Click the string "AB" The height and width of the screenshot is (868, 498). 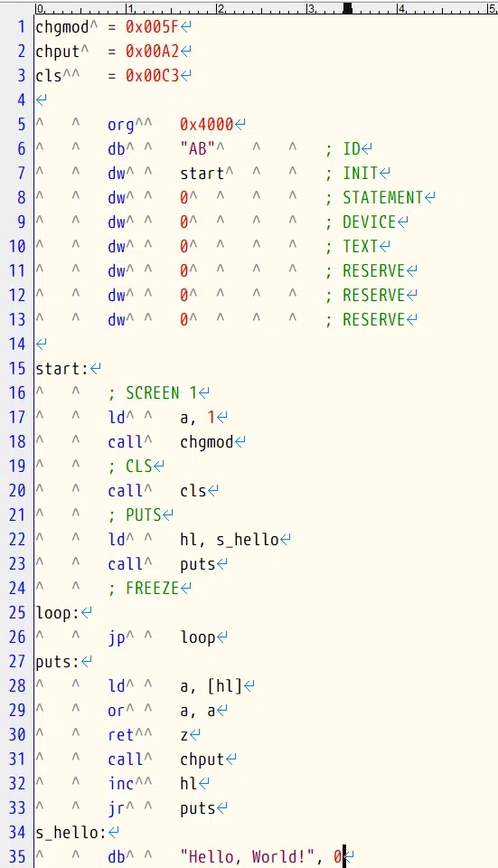pyautogui.click(x=198, y=148)
